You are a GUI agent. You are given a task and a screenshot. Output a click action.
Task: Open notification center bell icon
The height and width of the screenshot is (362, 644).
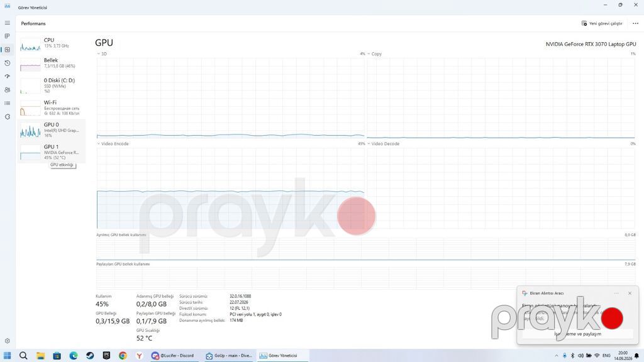point(637,356)
